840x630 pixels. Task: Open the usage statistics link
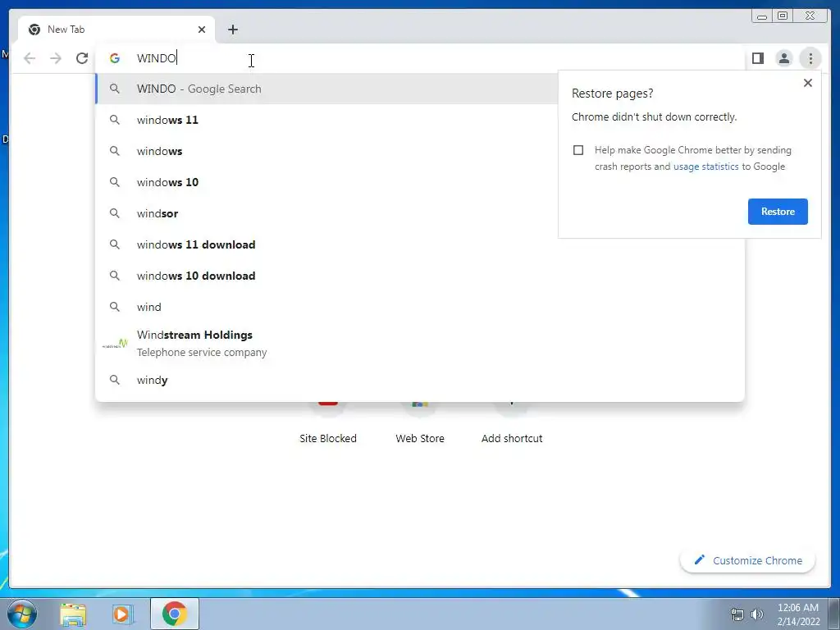tap(705, 167)
